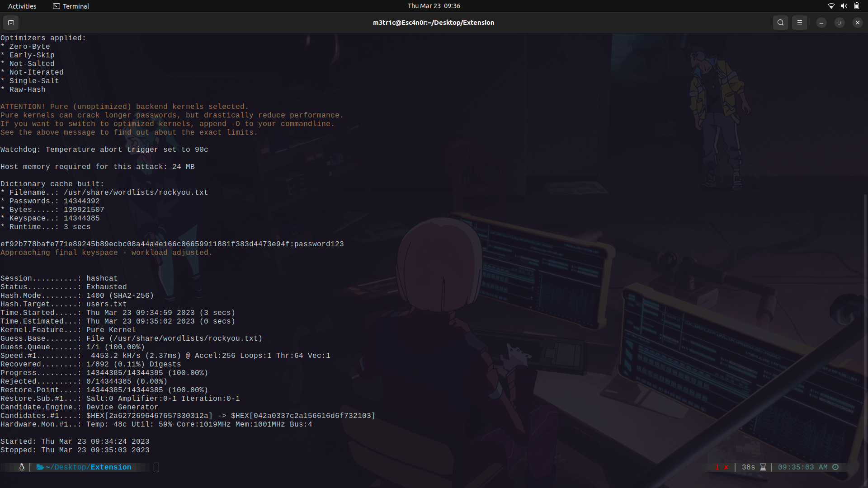Click the Terminal app menu in top bar
This screenshot has width=868, height=488.
coord(71,6)
